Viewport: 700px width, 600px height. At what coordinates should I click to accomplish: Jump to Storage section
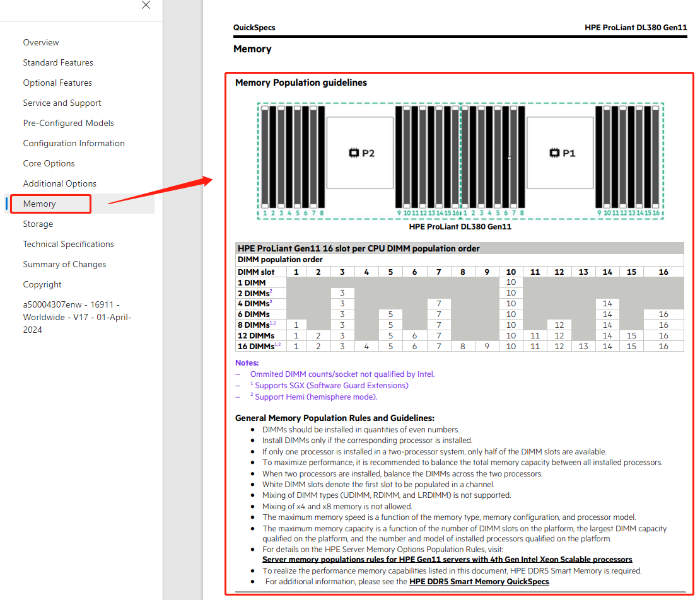click(38, 224)
